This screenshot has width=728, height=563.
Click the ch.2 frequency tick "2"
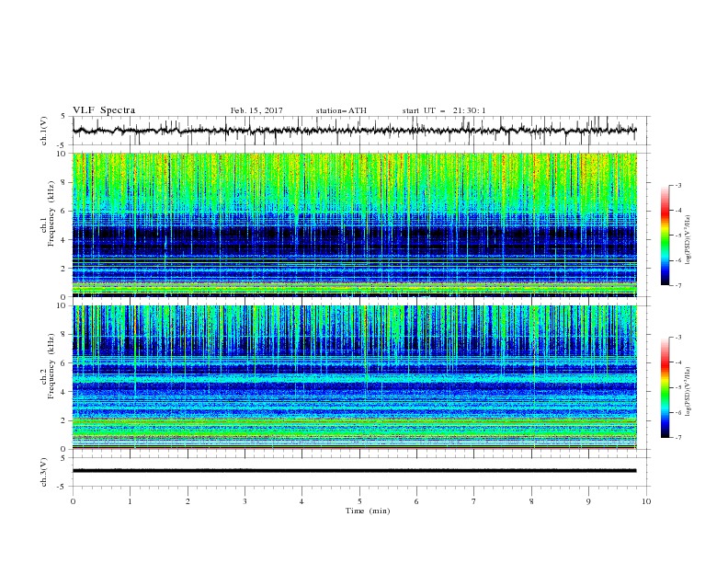(x=64, y=420)
